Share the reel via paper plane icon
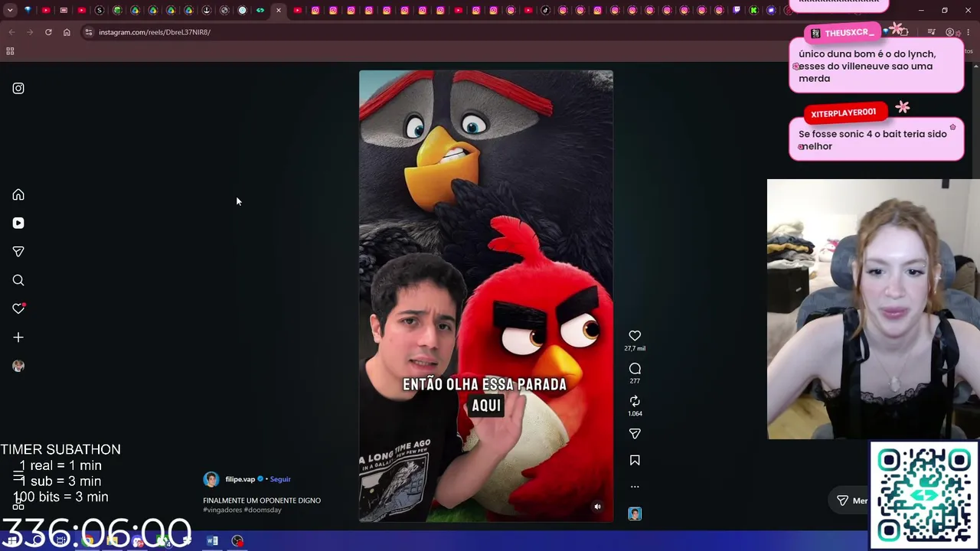 [x=635, y=434]
